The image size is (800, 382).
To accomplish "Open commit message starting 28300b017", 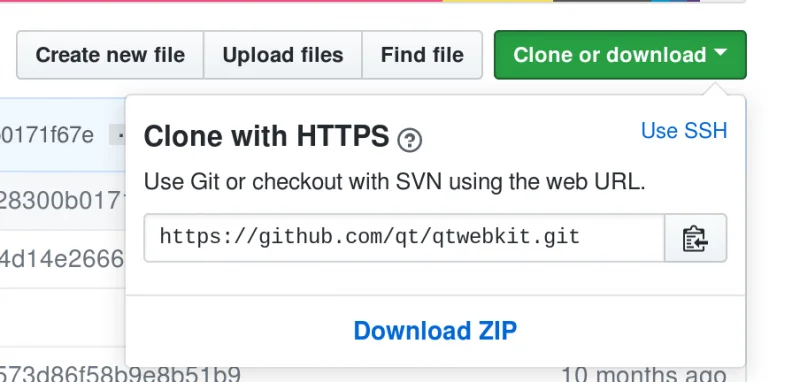I will pos(62,200).
